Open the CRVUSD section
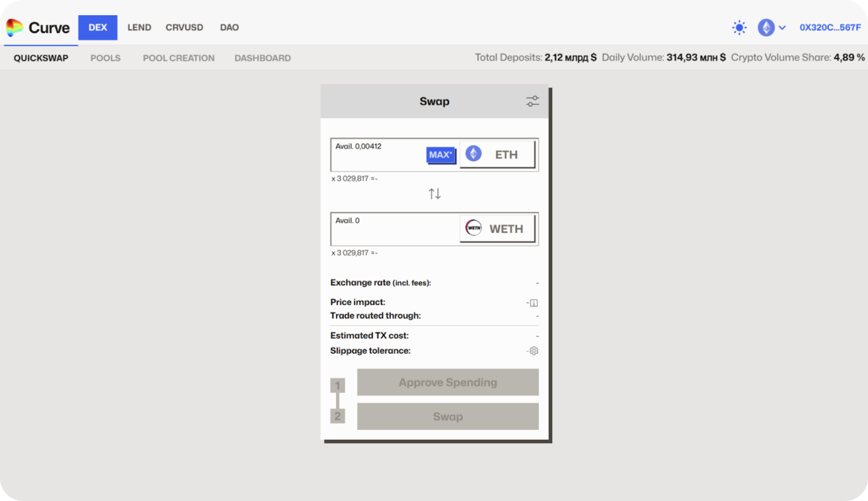The width and height of the screenshot is (868, 501). (184, 28)
